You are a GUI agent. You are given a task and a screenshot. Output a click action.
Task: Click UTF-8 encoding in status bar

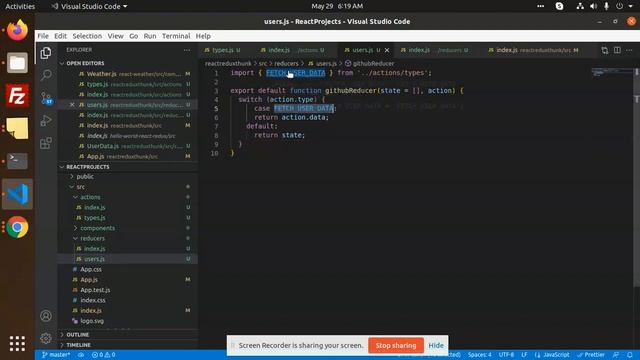point(506,355)
